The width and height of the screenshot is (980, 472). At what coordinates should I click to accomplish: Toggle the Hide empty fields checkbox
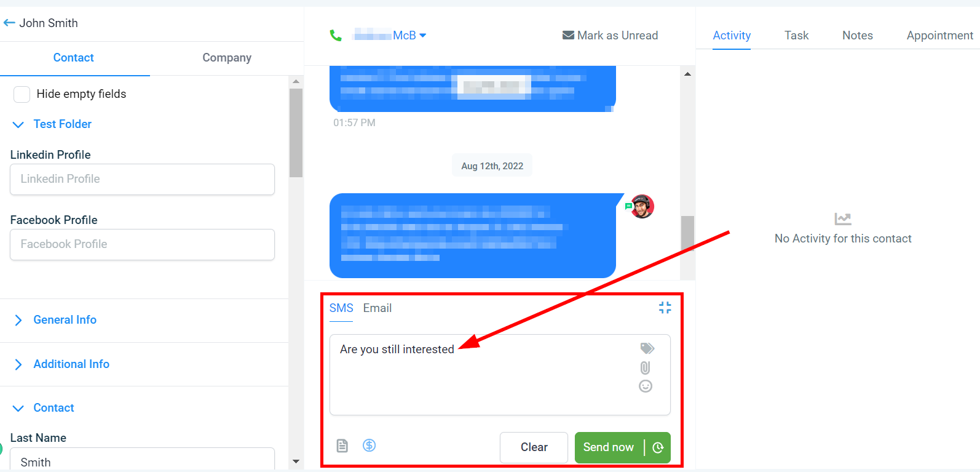point(22,94)
